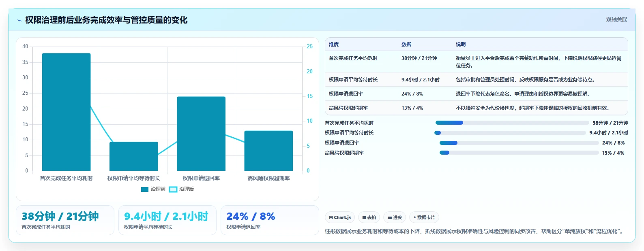Click x-axis label 高风险权限超期率 under the chart
Screen dimensions: 644x251
268,178
